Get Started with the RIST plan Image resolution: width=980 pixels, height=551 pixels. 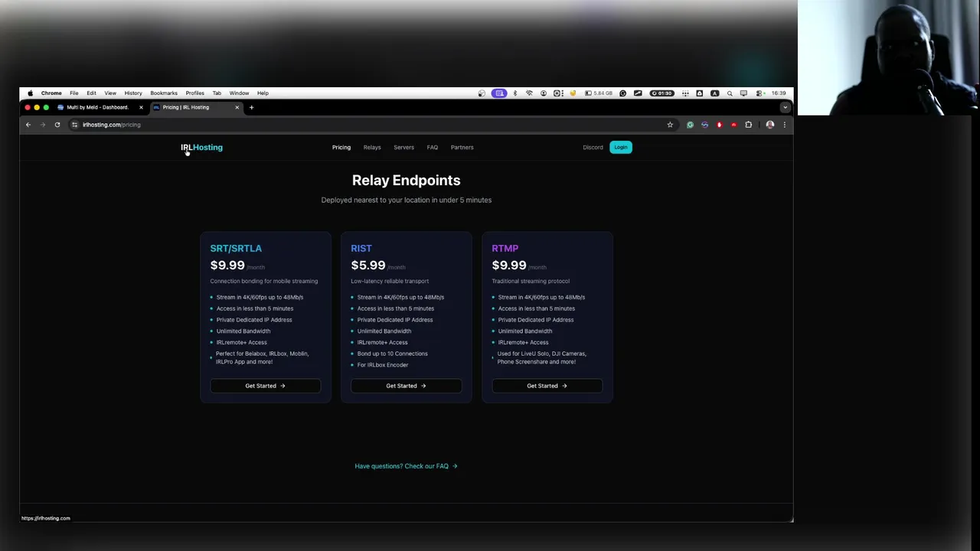[407, 386]
